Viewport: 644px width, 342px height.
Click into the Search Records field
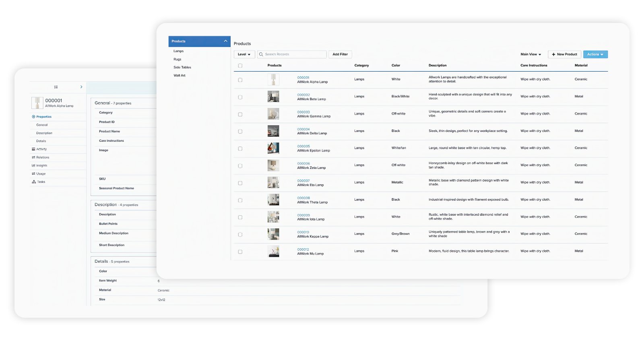click(294, 54)
